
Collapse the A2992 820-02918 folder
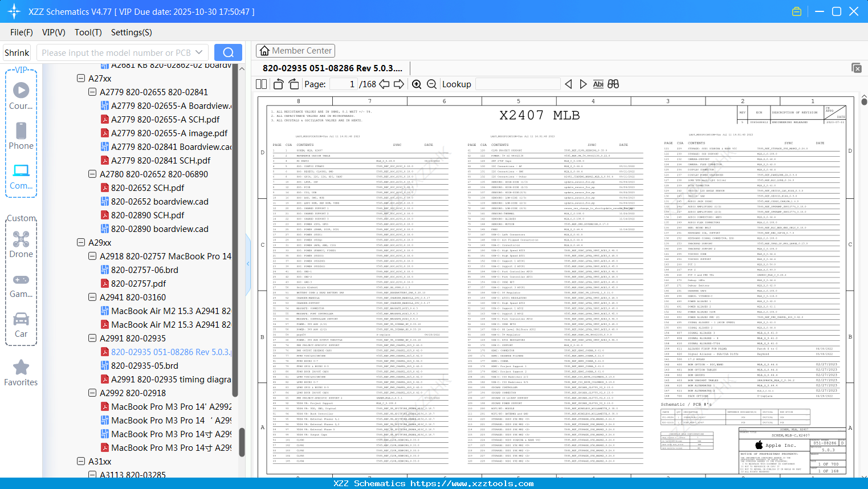point(92,393)
